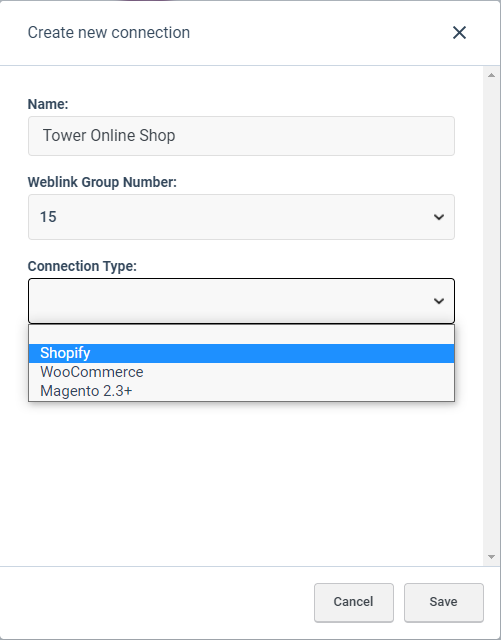This screenshot has height=640, width=501.
Task: Click the Name field containing Tower Online Shop
Action: point(241,136)
